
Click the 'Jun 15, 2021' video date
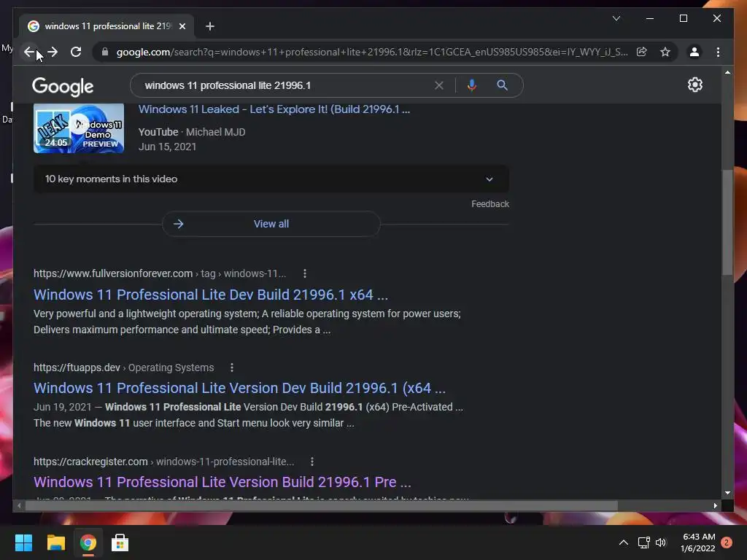167,147
